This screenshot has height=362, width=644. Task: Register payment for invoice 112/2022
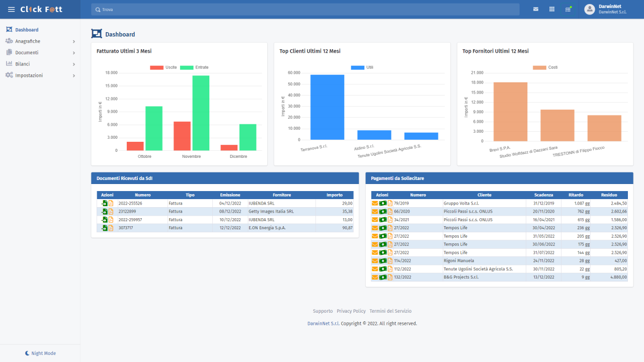click(382, 269)
